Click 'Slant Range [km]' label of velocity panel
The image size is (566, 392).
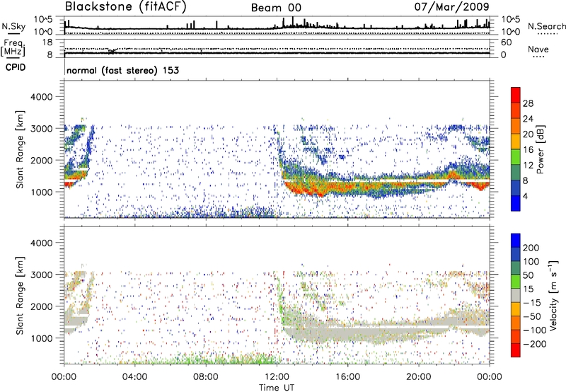[x=20, y=296]
